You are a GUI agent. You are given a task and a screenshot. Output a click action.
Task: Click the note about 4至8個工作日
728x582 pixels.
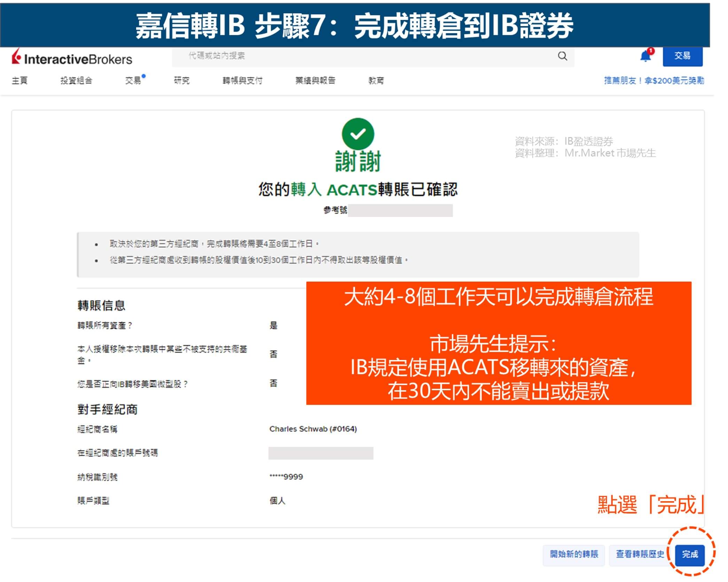click(214, 244)
